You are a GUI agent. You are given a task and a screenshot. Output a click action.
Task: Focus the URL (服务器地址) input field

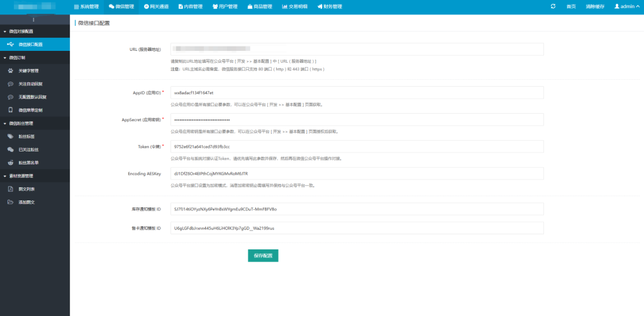click(x=357, y=49)
